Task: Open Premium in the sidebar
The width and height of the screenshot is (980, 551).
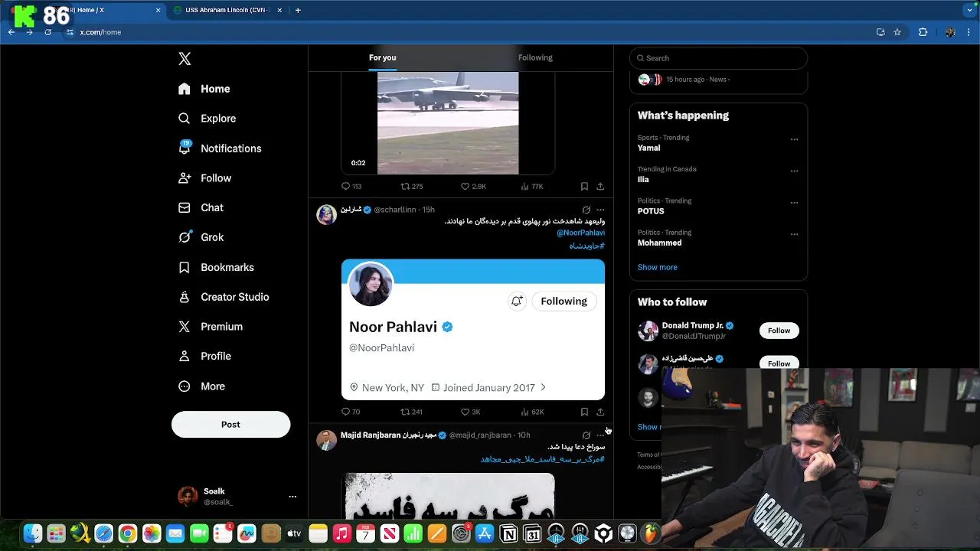Action: click(x=211, y=327)
